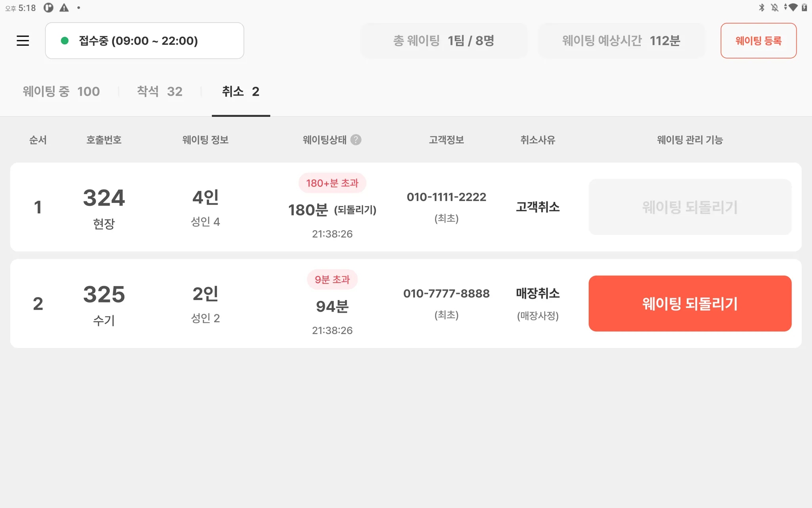The height and width of the screenshot is (508, 812).
Task: Open the 접수중 (09:00 ~ 22:00) status selector
Action: pyautogui.click(x=144, y=40)
